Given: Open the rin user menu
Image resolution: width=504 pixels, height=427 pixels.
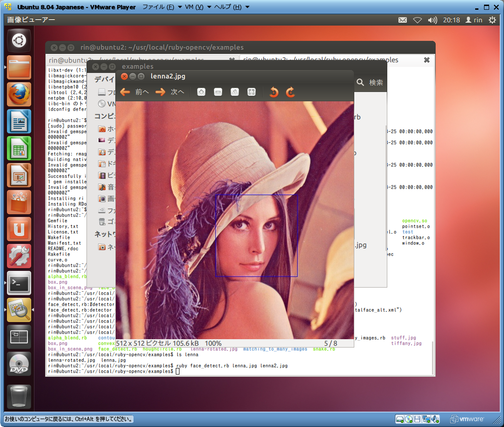Looking at the screenshot, I should pos(474,20).
